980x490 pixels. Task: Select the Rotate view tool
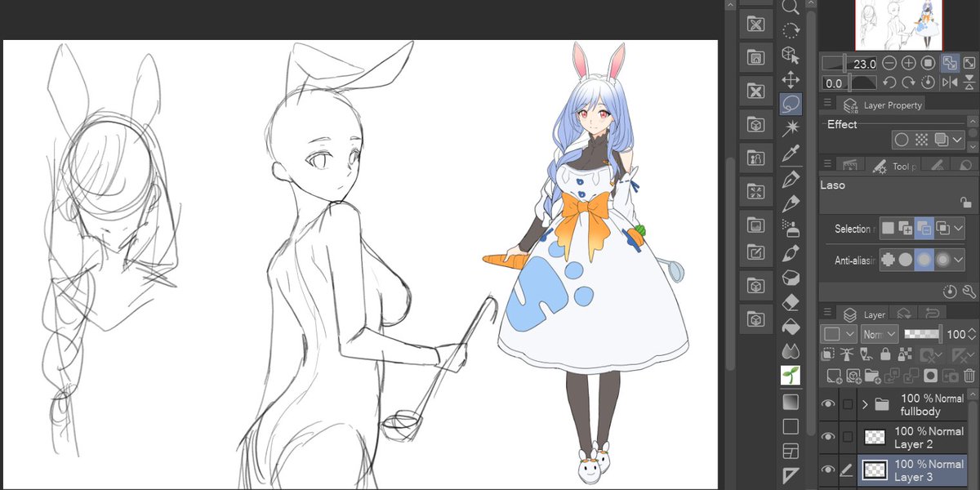[x=790, y=31]
